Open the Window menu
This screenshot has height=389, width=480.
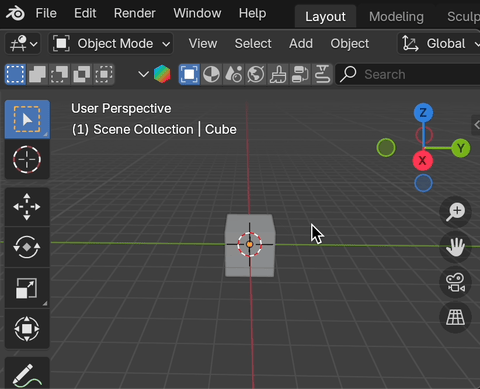(x=197, y=13)
